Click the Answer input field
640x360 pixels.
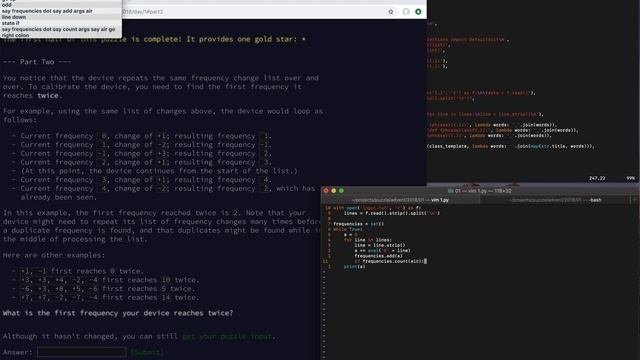click(x=82, y=352)
